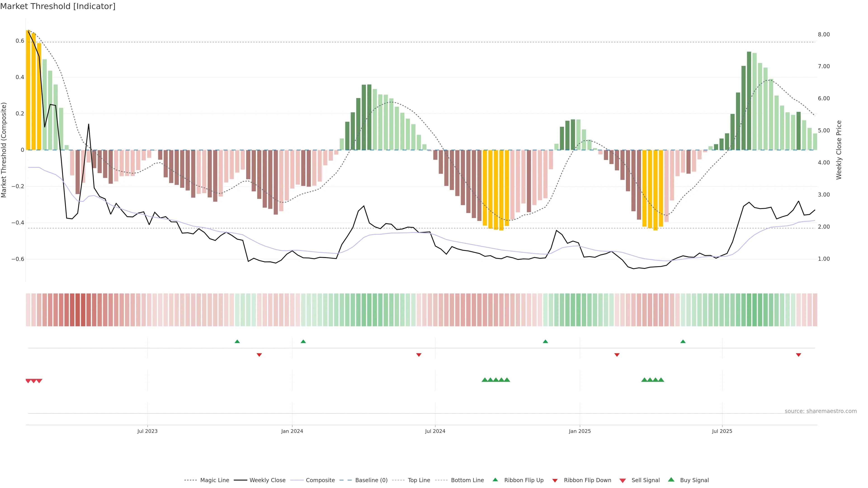Click the Weekly Close Price right axis title
This screenshot has width=868, height=488.
point(839,150)
